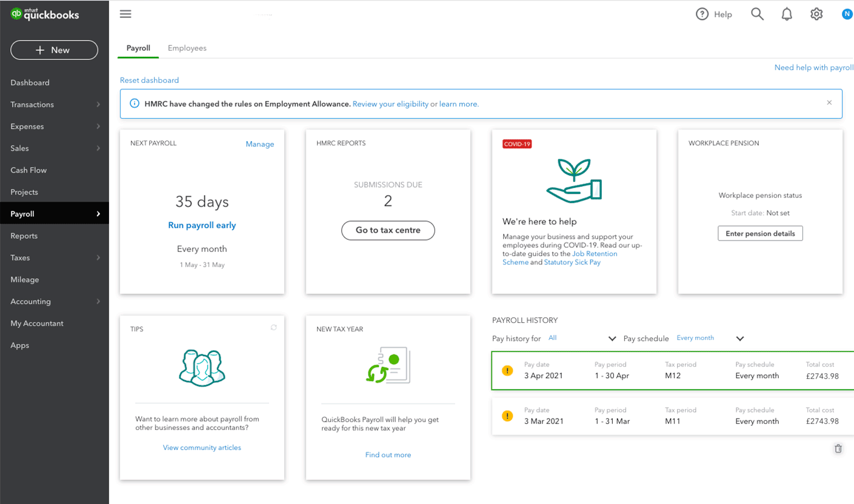Screen dimensions: 854x504
Task: Open the notifications bell
Action: click(787, 14)
